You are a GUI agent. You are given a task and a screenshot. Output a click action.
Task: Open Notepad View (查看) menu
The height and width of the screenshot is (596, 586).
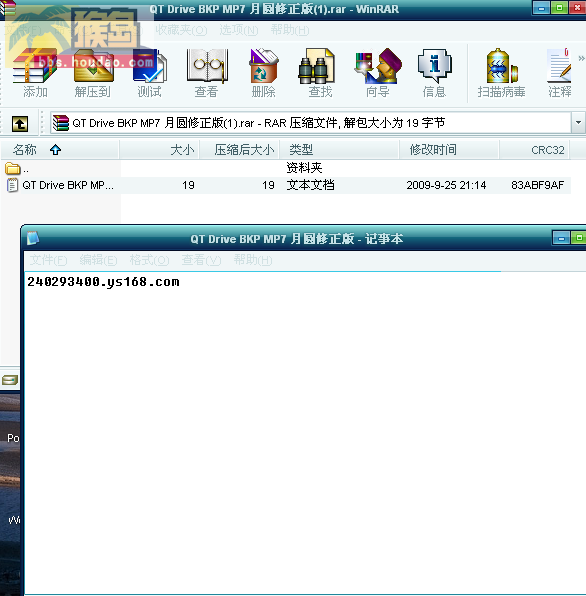[201, 260]
